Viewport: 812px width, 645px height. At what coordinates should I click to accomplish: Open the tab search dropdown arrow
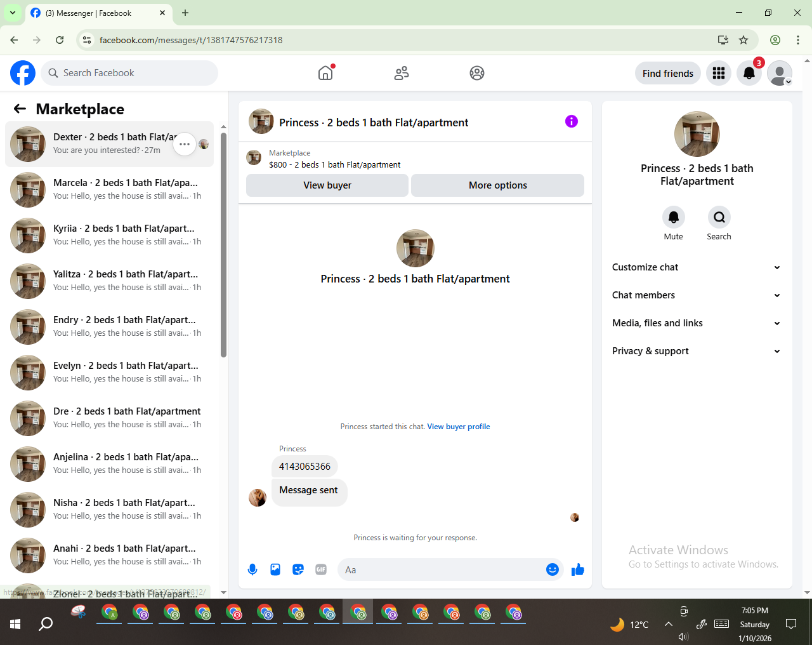coord(13,13)
